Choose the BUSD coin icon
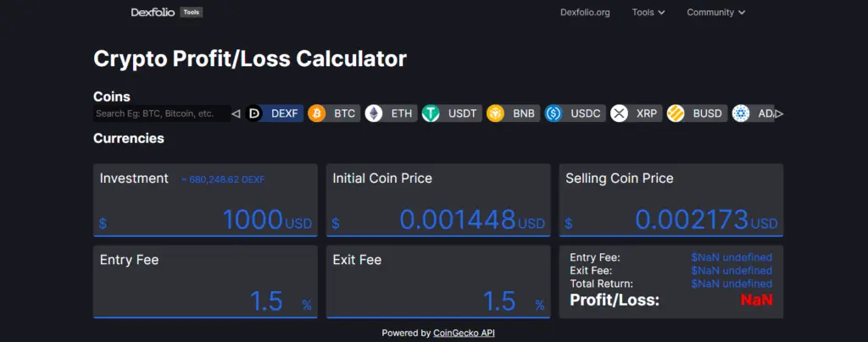The image size is (868, 342). (676, 113)
